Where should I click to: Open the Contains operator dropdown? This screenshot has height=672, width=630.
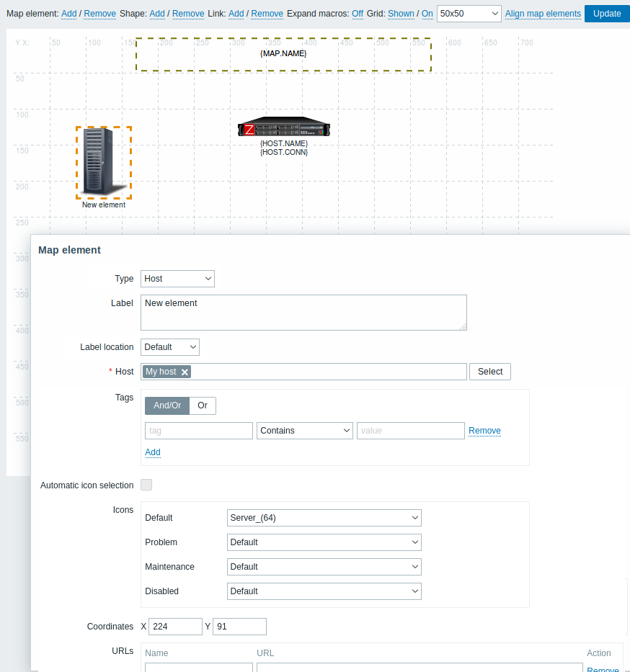[x=305, y=431]
